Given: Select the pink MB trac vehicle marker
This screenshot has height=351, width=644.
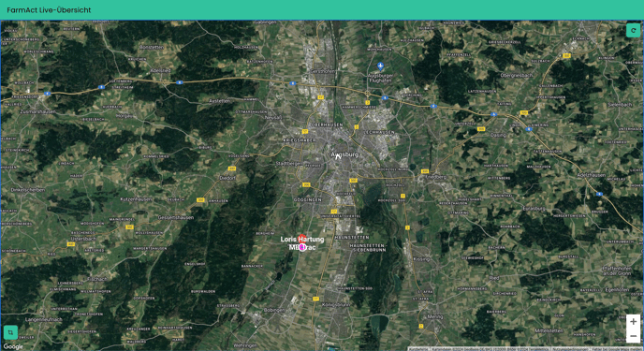Looking at the screenshot, I should click(x=302, y=247).
